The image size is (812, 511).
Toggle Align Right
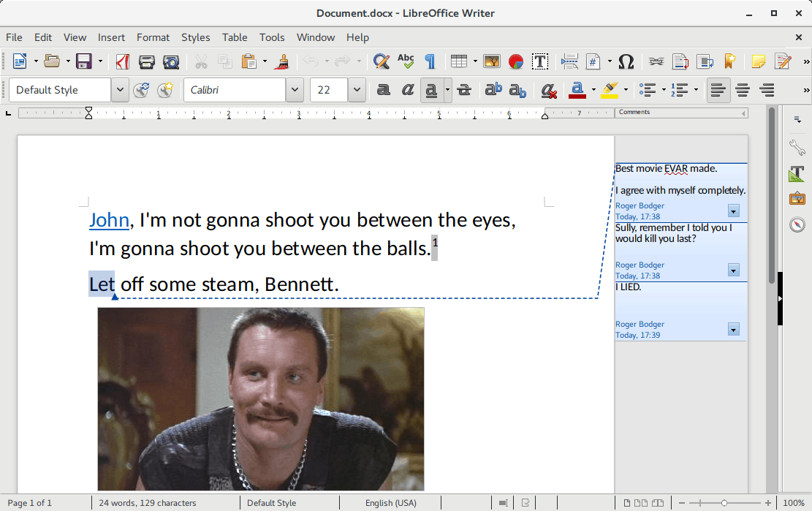click(767, 90)
